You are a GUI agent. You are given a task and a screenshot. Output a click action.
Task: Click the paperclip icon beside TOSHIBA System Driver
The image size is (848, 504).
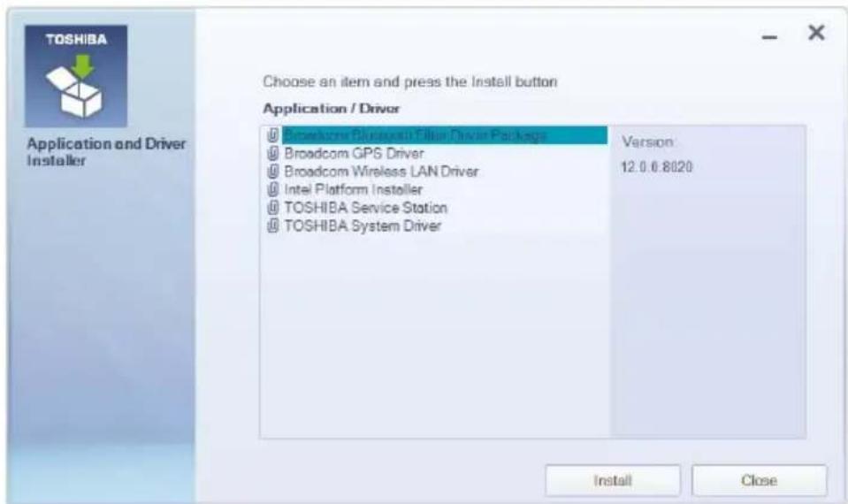click(x=273, y=226)
